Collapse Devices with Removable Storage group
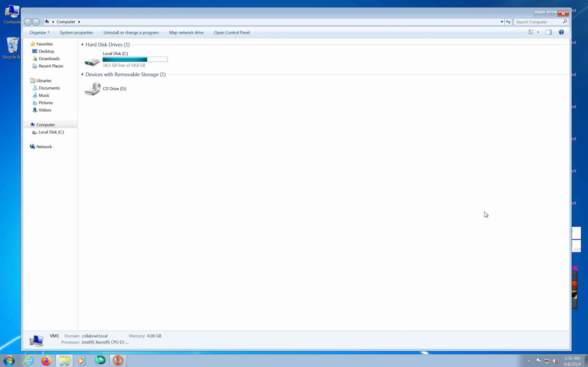 (82, 74)
